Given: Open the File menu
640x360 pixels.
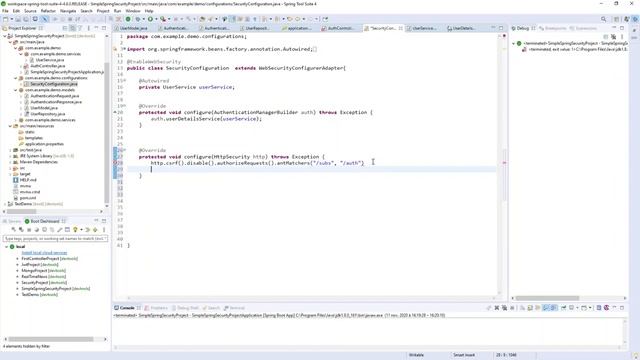Looking at the screenshot, I should click(5, 11).
